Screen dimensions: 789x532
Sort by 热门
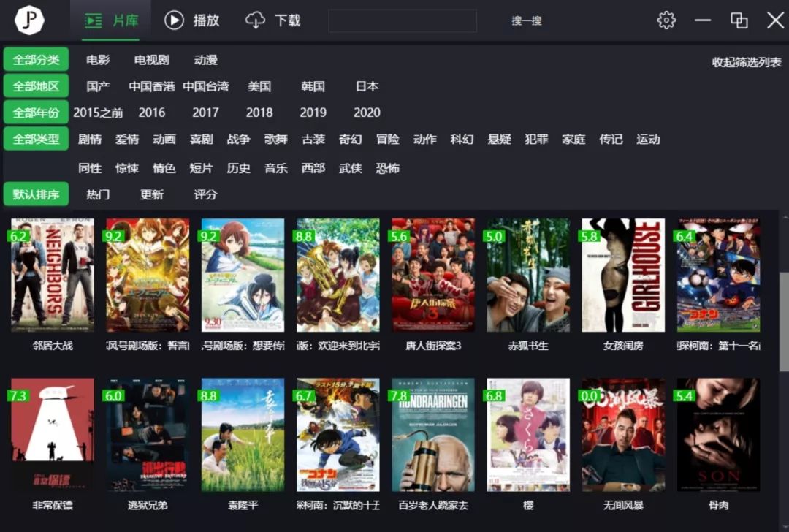pos(98,194)
